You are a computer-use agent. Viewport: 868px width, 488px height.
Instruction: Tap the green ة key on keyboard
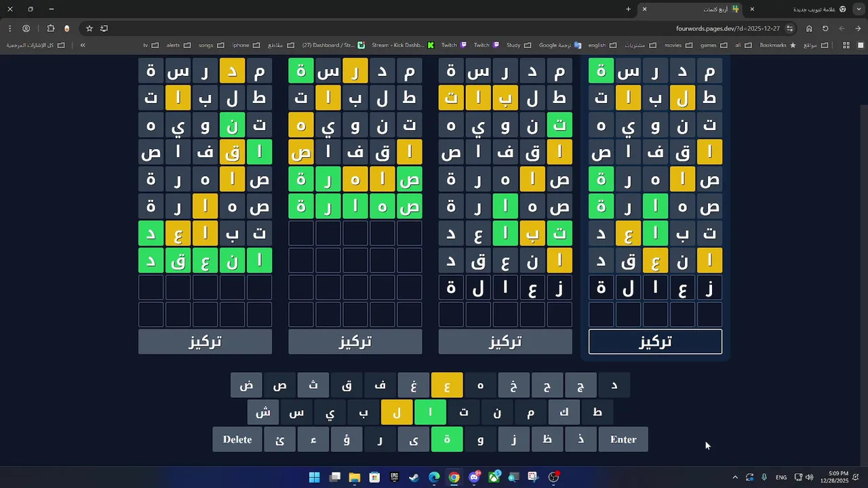coord(447,440)
